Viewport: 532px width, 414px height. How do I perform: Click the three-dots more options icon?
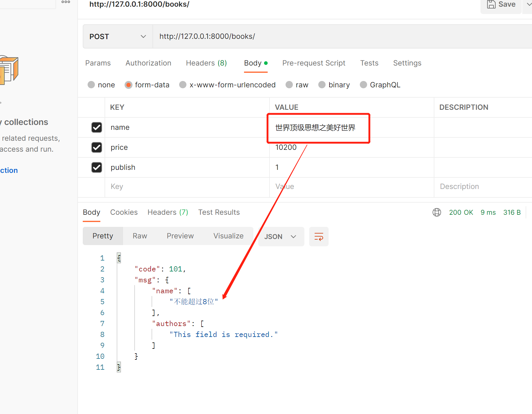pyautogui.click(x=66, y=2)
